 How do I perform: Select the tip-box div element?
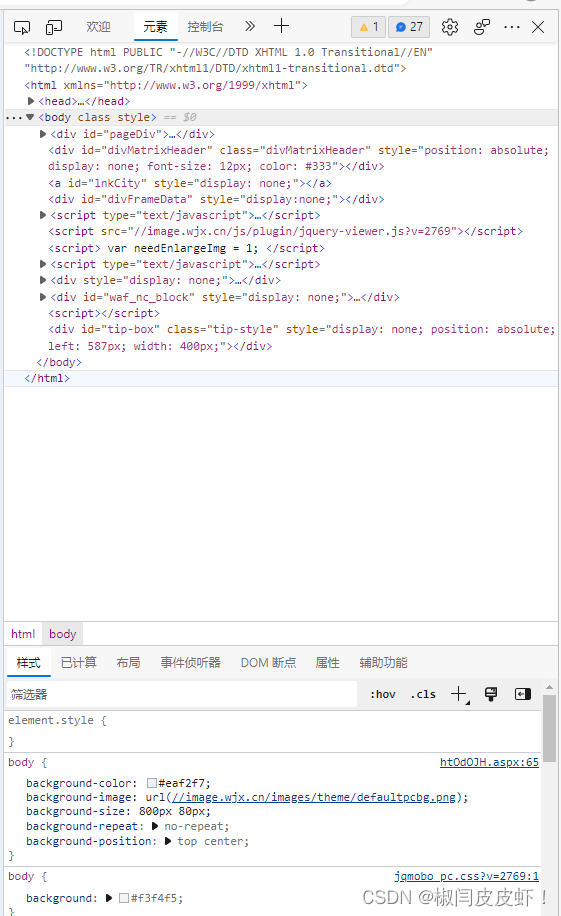(302, 338)
